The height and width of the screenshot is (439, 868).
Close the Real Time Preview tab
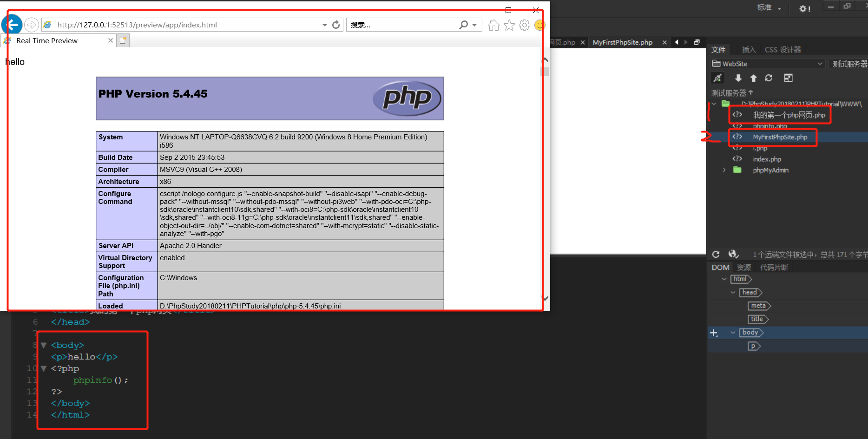(x=110, y=40)
